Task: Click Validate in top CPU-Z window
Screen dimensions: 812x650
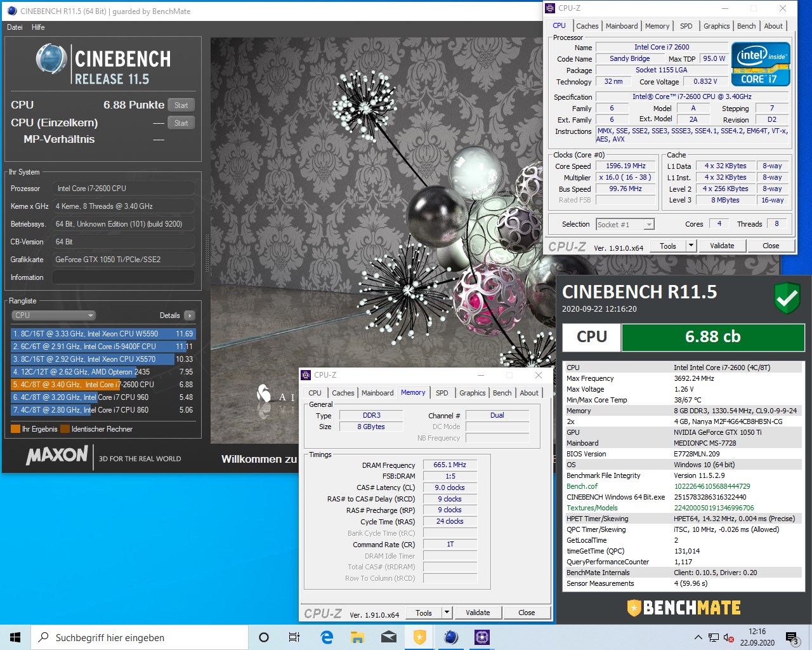Action: coord(722,246)
